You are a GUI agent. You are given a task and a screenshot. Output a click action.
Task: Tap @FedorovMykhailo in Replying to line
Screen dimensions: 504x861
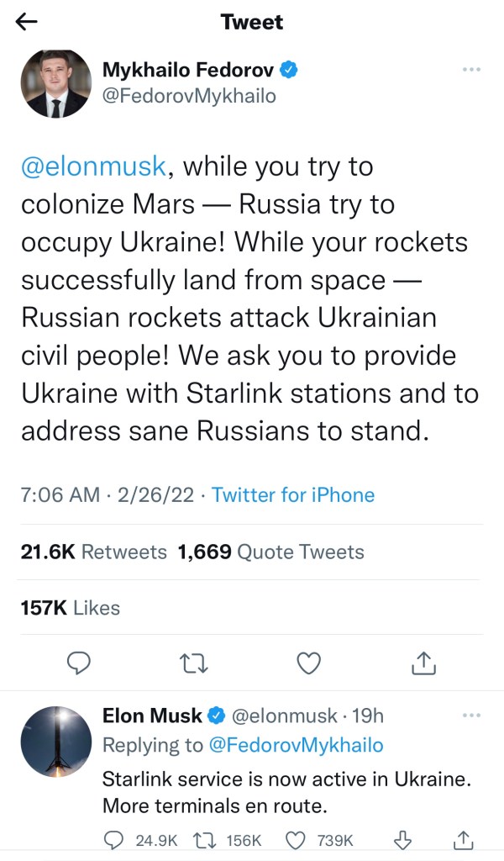(296, 745)
